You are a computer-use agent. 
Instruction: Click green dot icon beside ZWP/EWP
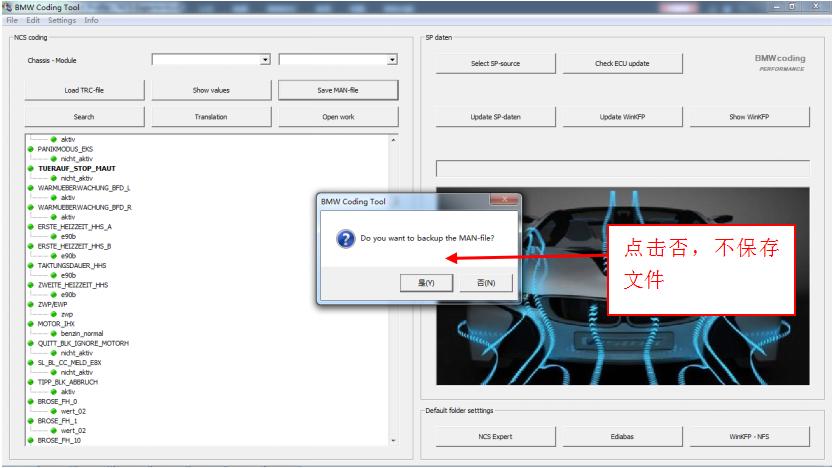click(x=31, y=305)
